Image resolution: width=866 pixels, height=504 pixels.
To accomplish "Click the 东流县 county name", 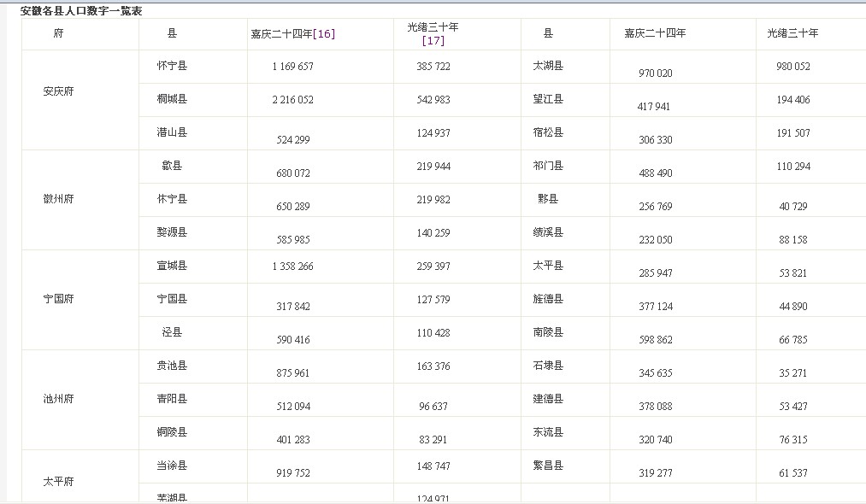I will [548, 432].
